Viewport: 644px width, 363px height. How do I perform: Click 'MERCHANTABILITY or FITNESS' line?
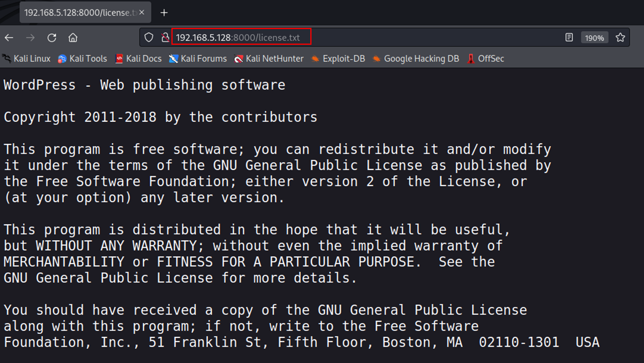point(249,262)
